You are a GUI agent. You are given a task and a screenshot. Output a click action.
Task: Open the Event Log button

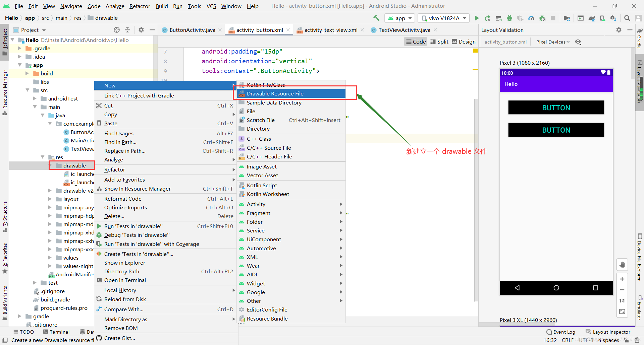click(x=560, y=332)
